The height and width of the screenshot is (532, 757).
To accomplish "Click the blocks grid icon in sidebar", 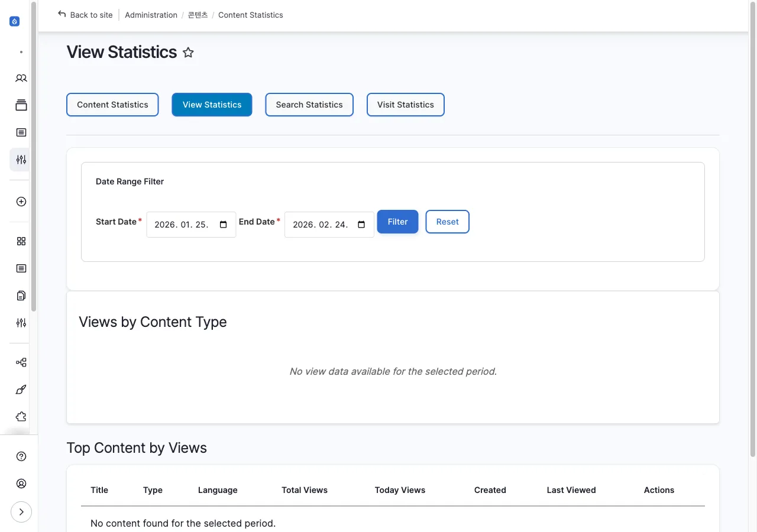I will [21, 241].
